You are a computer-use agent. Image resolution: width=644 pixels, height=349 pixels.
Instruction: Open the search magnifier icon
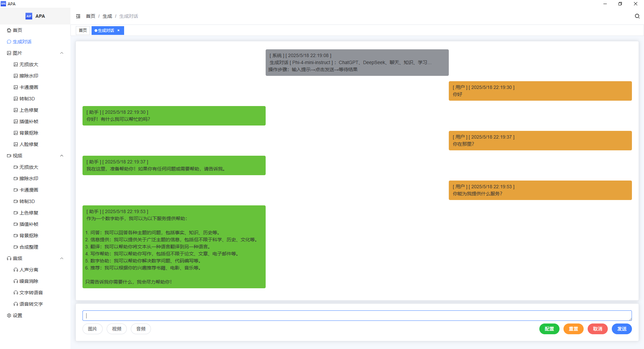pyautogui.click(x=637, y=16)
